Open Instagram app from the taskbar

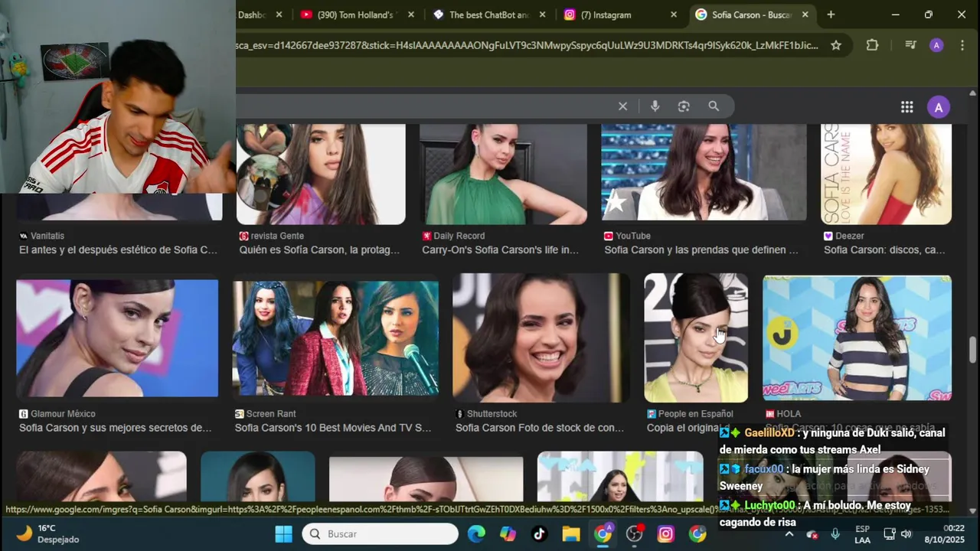coord(666,533)
